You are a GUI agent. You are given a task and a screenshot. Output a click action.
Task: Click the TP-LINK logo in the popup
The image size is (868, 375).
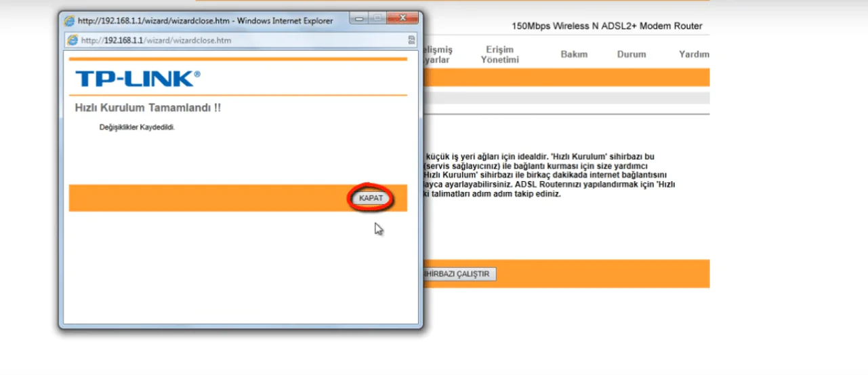click(x=138, y=79)
